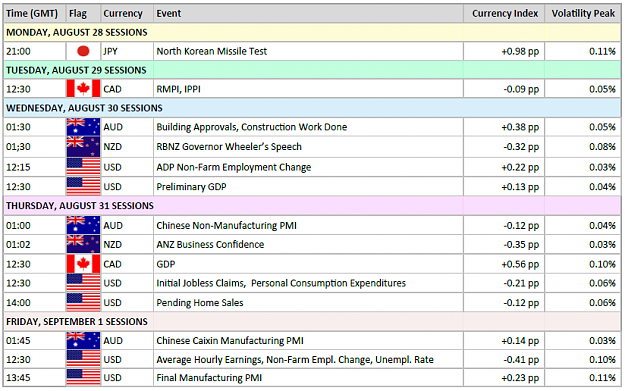Click the Currency column header
The height and width of the screenshot is (391, 625).
(x=123, y=14)
